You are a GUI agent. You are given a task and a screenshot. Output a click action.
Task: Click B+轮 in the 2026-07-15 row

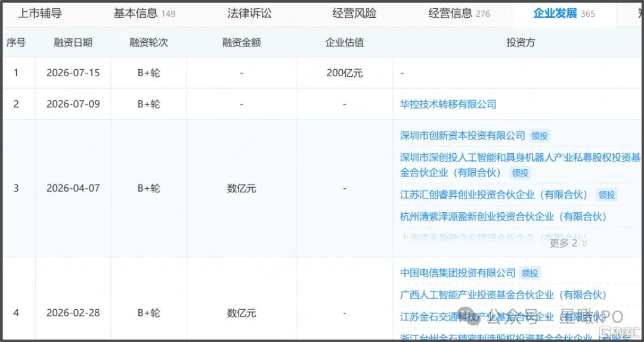coord(148,73)
